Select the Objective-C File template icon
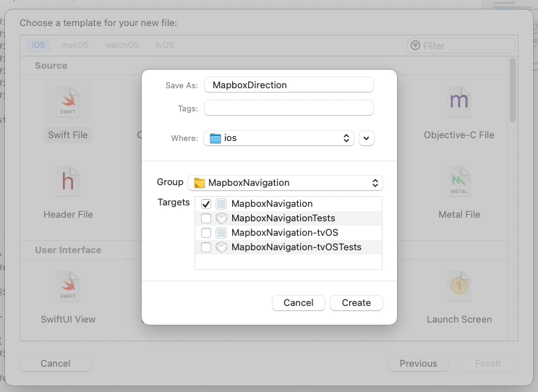Image resolution: width=538 pixels, height=392 pixels. pyautogui.click(x=459, y=101)
